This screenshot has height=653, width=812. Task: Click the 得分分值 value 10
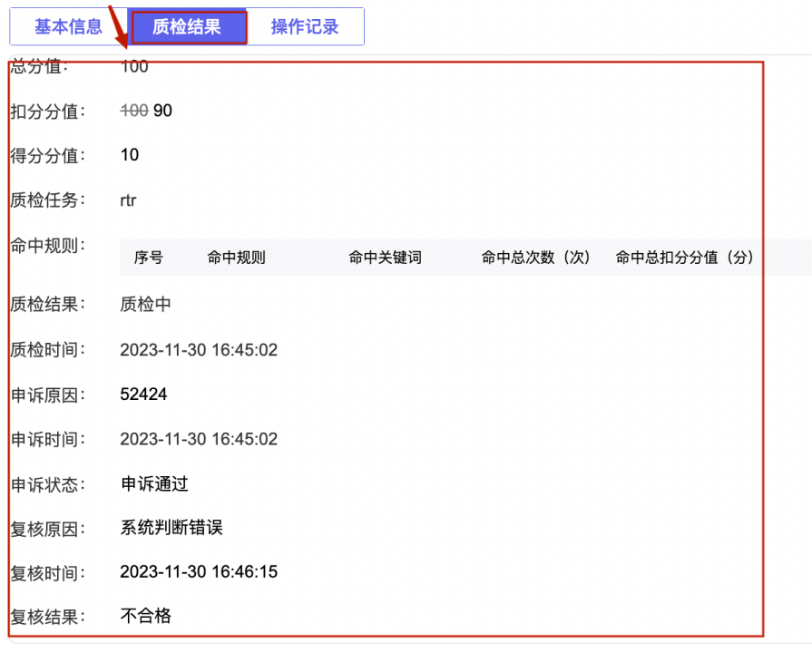coord(130,155)
